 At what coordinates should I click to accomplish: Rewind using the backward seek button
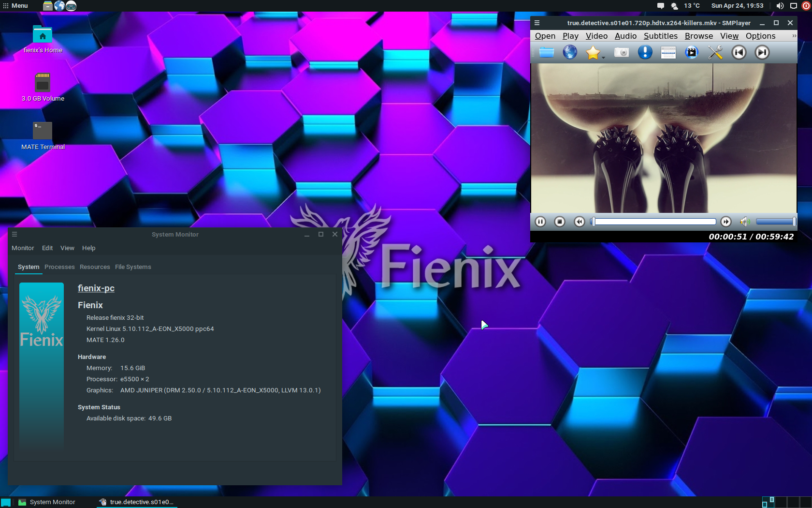click(x=579, y=222)
